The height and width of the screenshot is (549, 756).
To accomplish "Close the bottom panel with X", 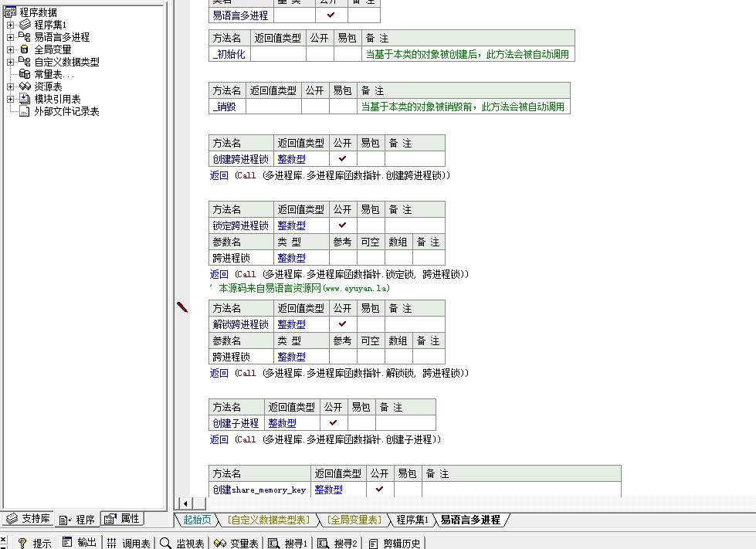I will point(3,540).
